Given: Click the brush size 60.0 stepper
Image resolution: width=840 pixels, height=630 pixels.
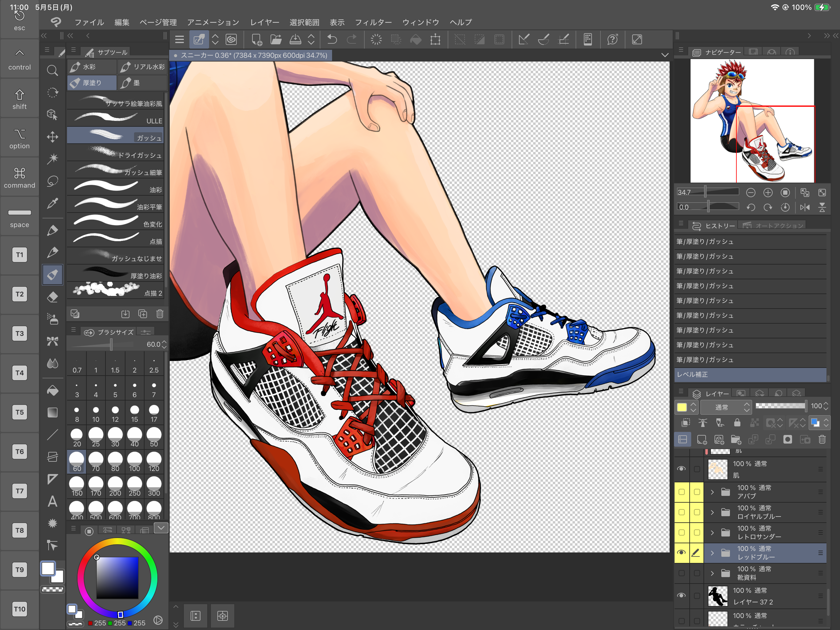Looking at the screenshot, I should click(x=164, y=344).
